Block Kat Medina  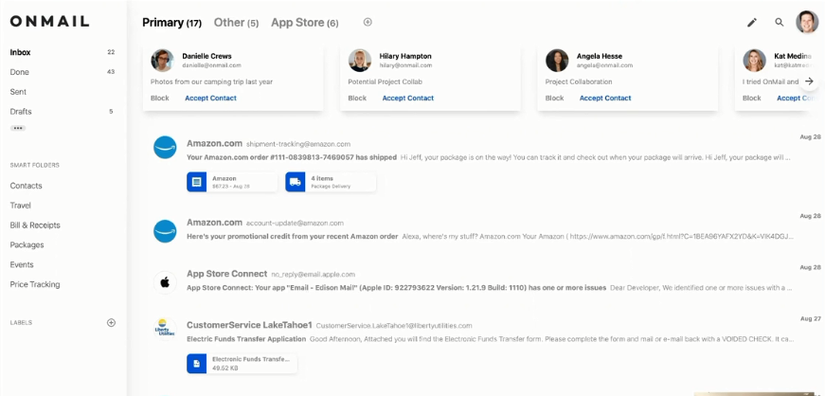tap(752, 98)
